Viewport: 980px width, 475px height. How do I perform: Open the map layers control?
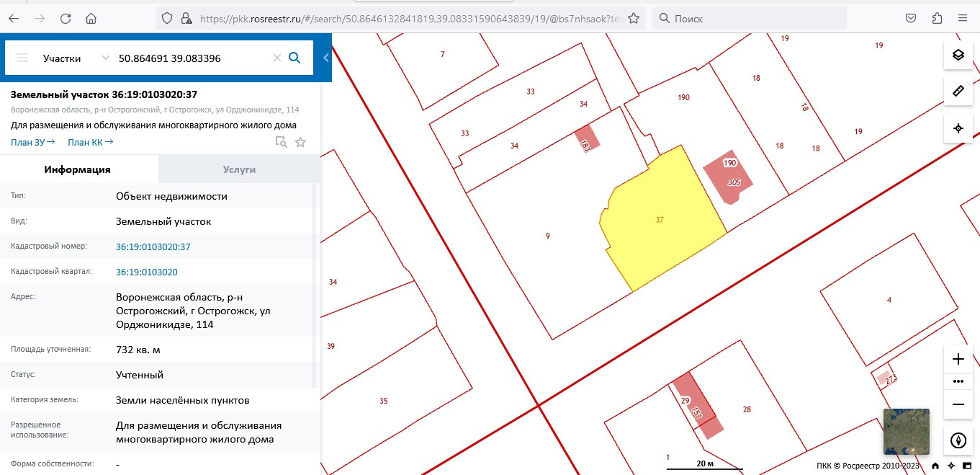coord(958,55)
